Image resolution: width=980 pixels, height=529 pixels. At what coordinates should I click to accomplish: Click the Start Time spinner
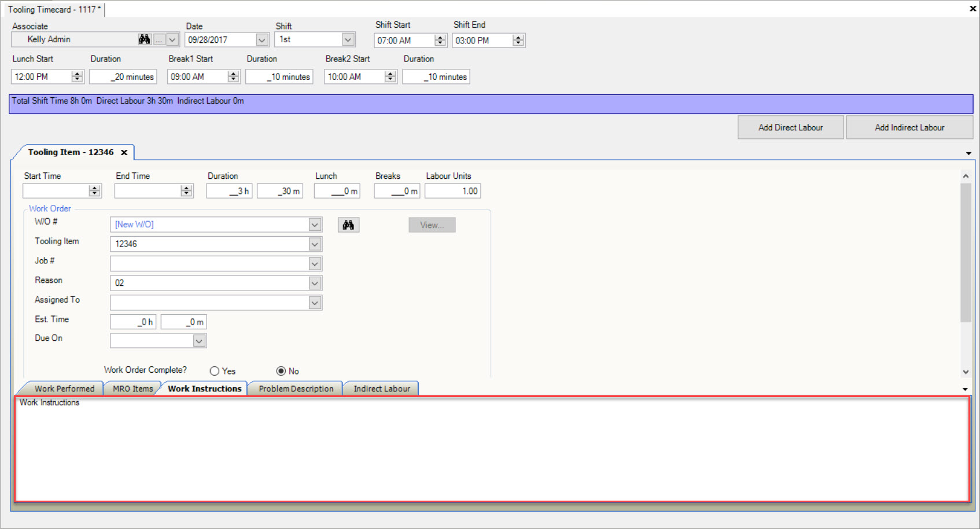(95, 191)
